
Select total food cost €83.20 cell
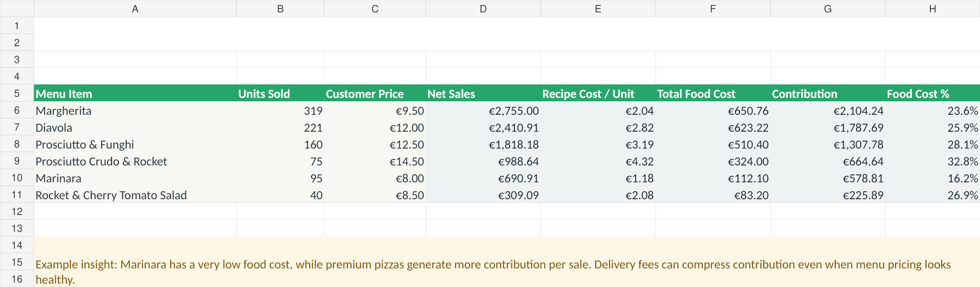click(x=713, y=195)
